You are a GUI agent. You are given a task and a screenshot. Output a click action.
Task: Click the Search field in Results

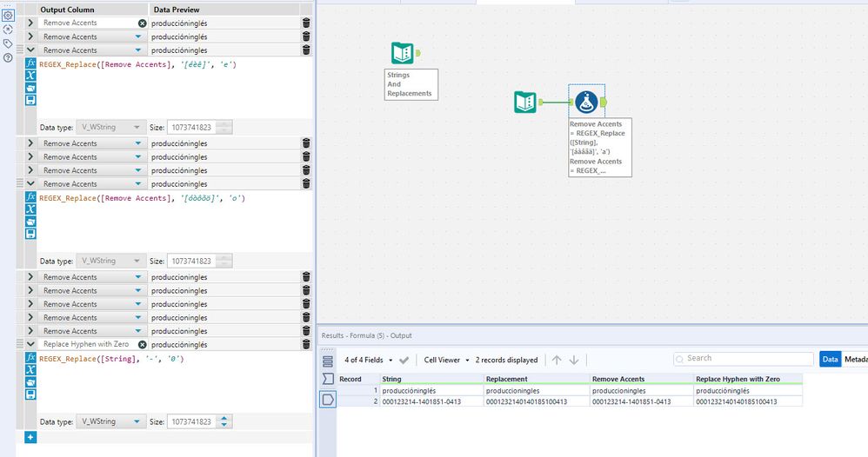coord(744,359)
